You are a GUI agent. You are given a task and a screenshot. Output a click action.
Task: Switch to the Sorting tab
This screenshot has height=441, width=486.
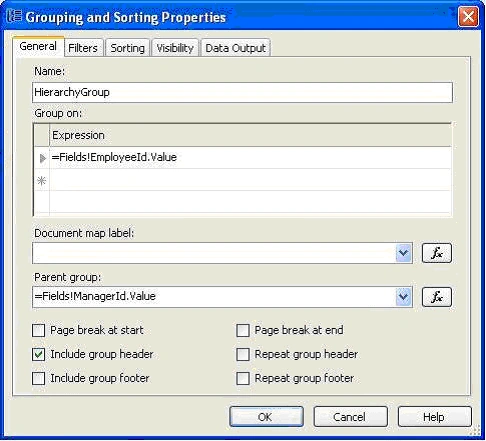127,48
